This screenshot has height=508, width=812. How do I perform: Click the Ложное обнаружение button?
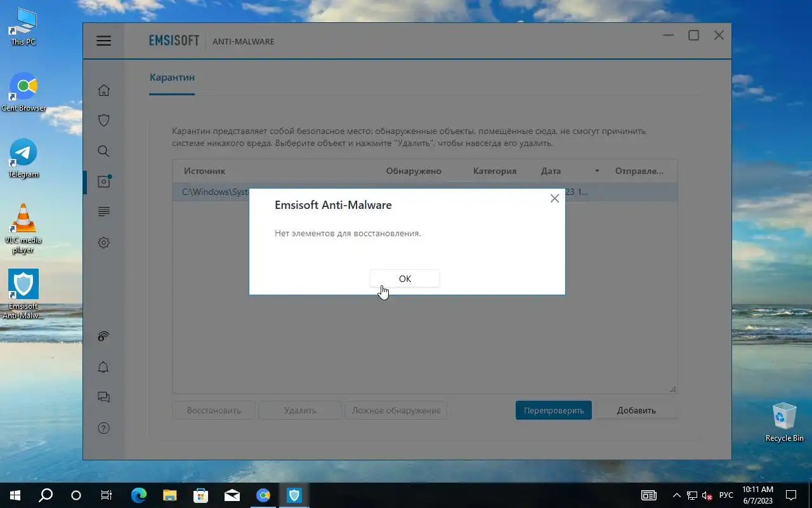coord(396,410)
